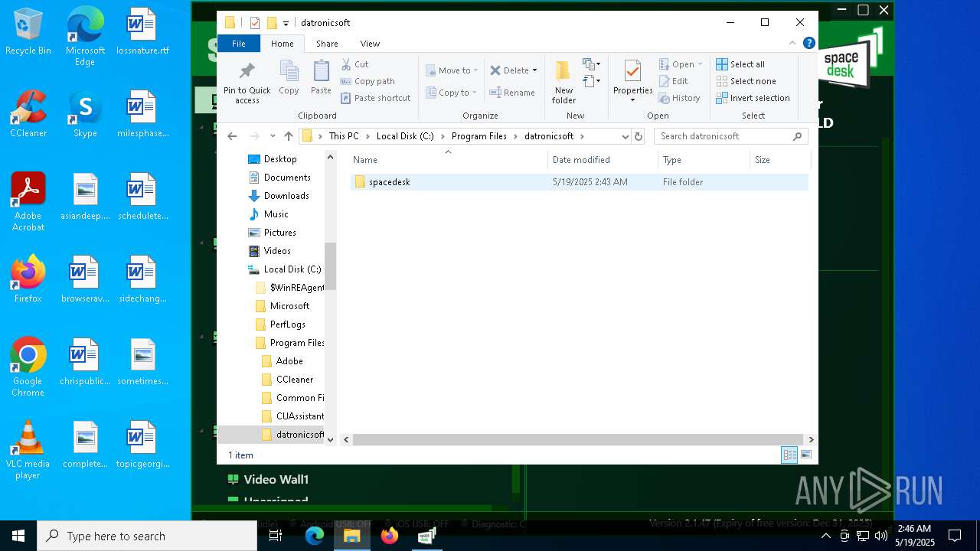Sort by Date modified column header
Viewport: 980px width, 551px height.
click(603, 160)
